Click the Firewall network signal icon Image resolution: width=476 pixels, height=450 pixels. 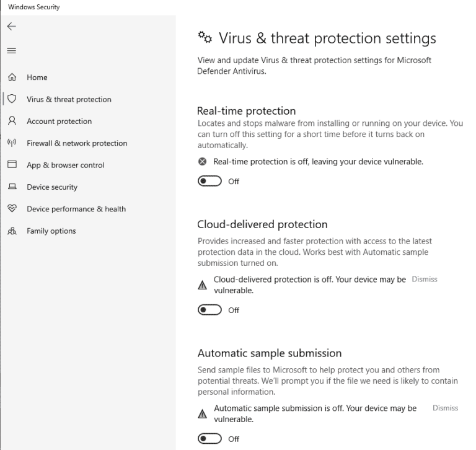pos(11,143)
